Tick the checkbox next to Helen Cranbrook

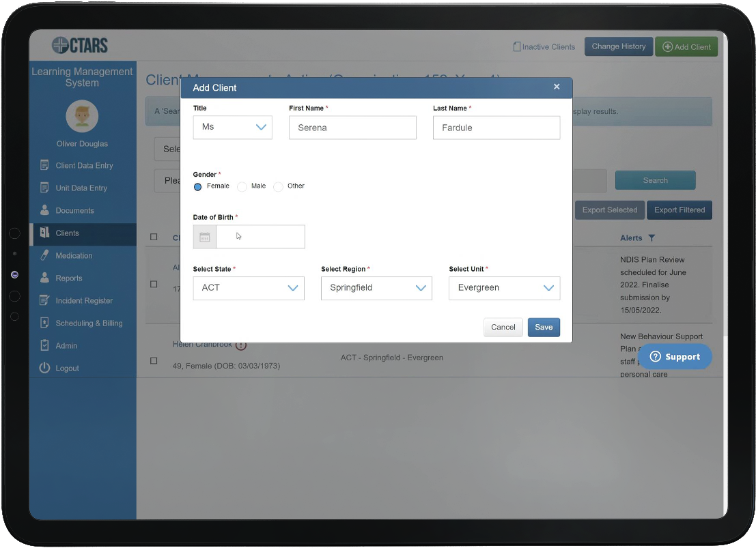tap(154, 360)
